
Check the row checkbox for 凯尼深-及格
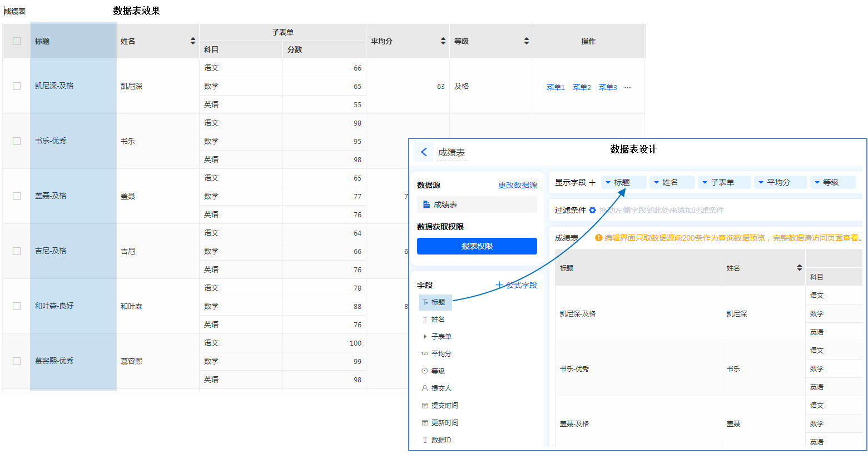(x=17, y=86)
